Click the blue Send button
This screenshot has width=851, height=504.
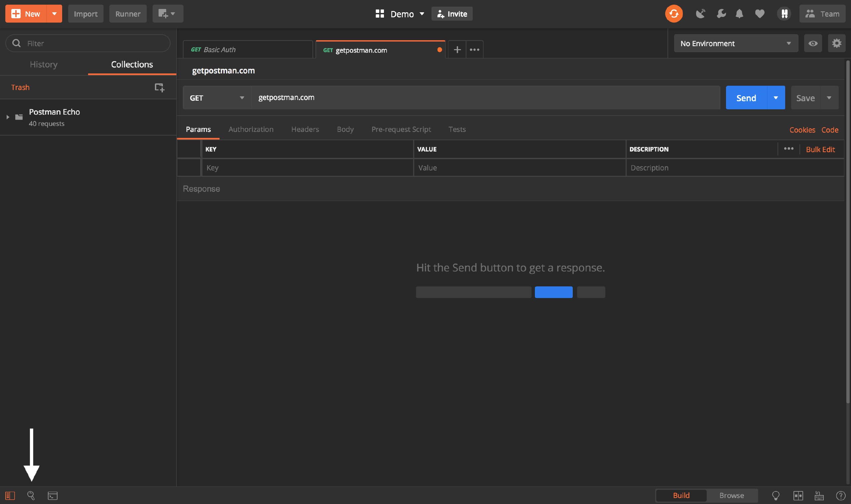click(746, 98)
